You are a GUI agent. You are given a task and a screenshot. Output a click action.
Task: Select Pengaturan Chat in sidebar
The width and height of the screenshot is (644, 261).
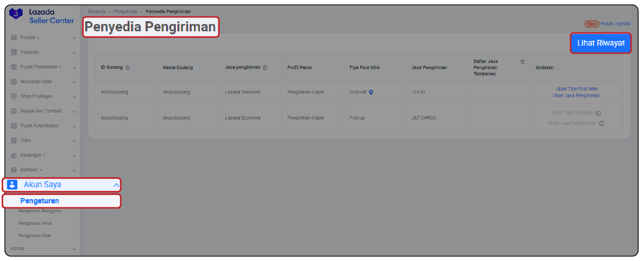(x=35, y=236)
